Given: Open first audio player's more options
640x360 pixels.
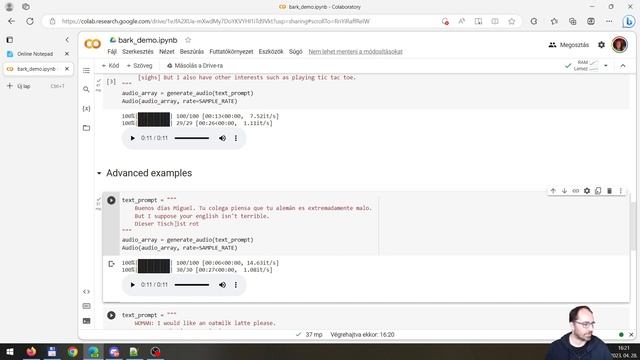Looking at the screenshot, I should click(x=236, y=138).
